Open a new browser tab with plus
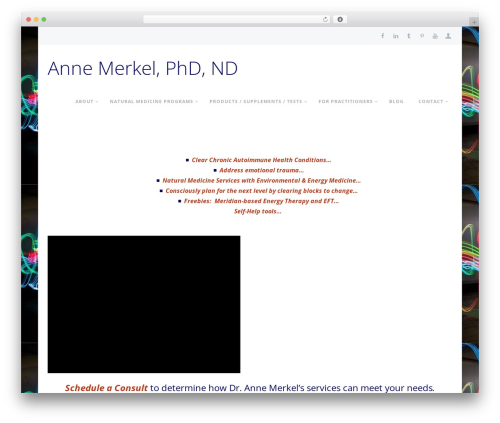 (474, 22)
